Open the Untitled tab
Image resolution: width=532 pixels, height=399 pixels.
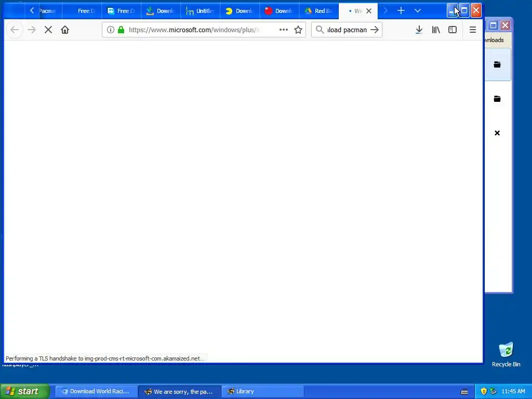click(200, 11)
